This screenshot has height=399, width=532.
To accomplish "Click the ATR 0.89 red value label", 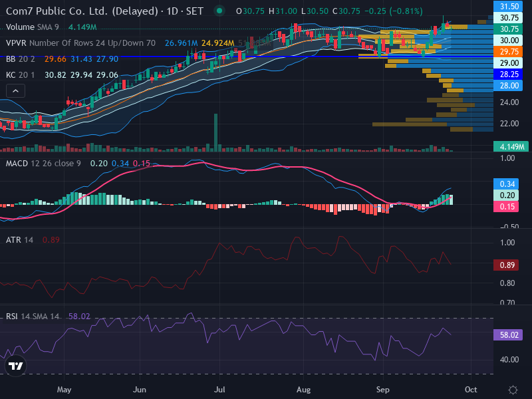I will 506,265.
